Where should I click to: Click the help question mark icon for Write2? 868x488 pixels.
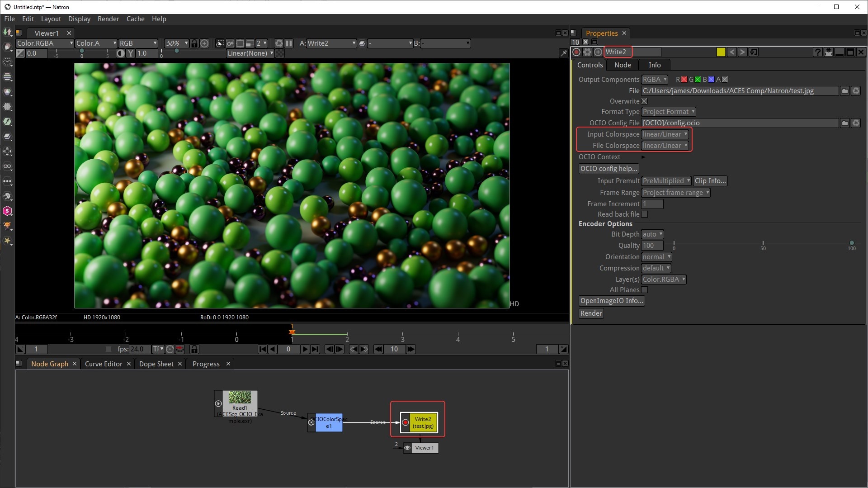pyautogui.click(x=817, y=52)
